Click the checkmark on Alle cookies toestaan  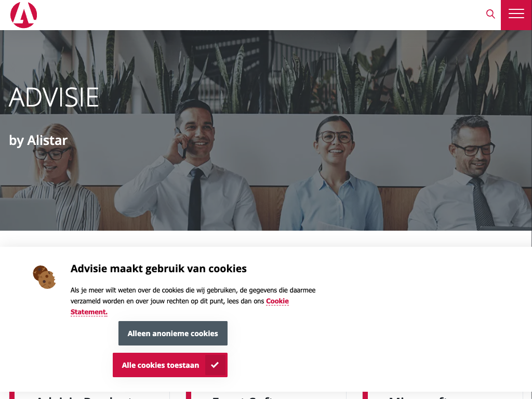(x=215, y=365)
